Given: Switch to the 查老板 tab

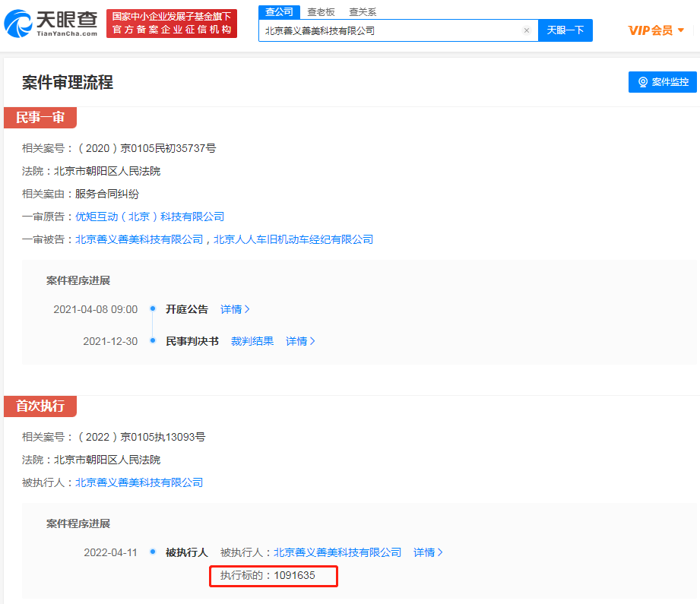Looking at the screenshot, I should (x=321, y=12).
